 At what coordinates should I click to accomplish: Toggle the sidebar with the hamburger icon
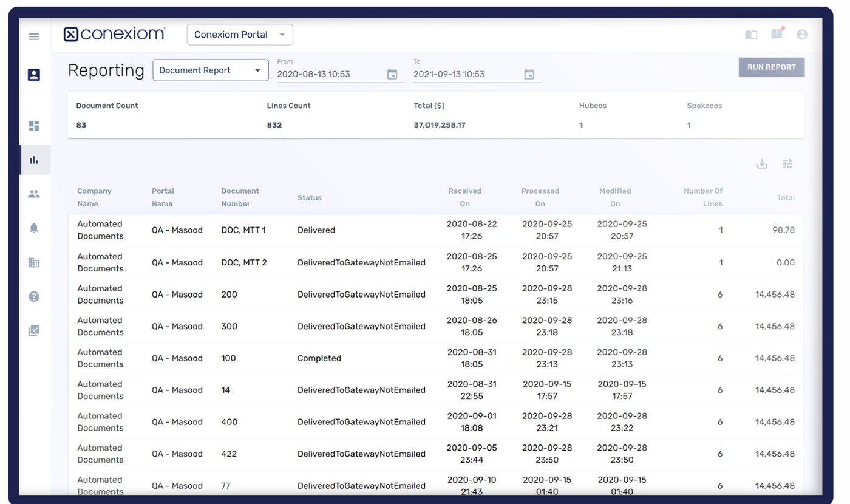[34, 36]
